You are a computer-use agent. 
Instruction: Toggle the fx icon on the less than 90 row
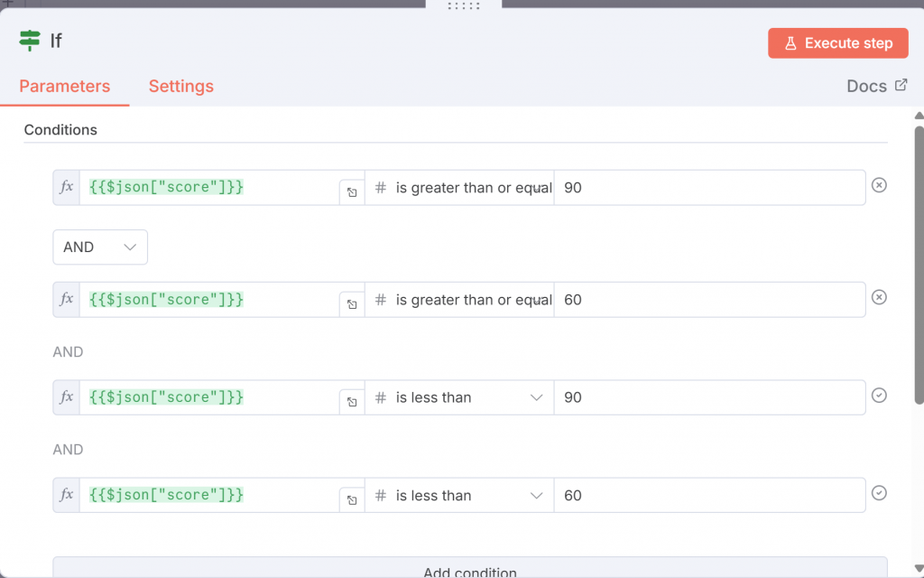click(x=67, y=397)
